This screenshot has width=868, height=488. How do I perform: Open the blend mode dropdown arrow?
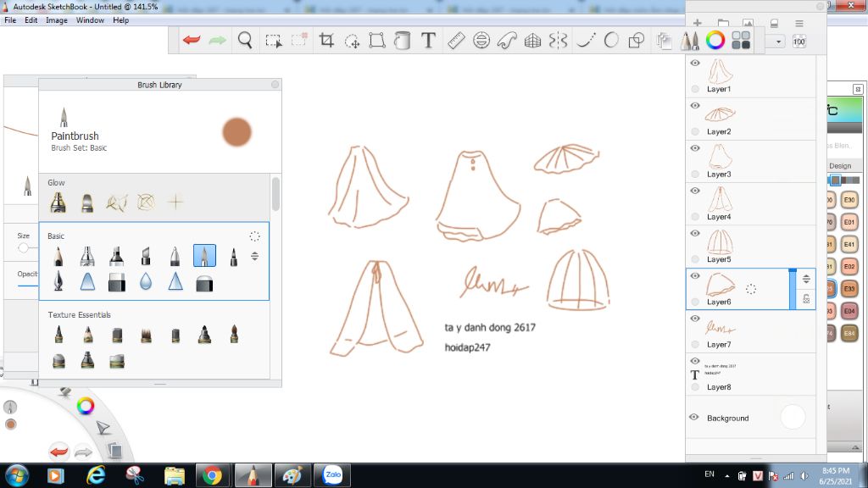click(778, 42)
